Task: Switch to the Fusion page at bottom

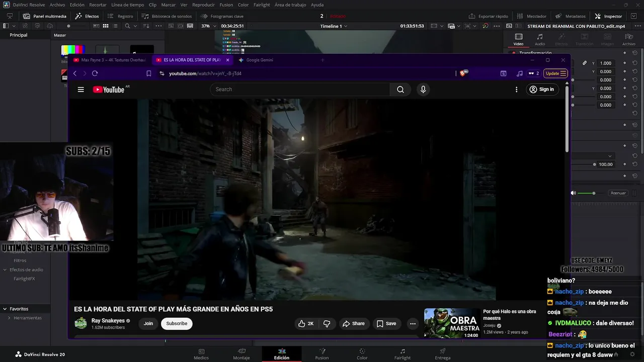Action: coord(322,354)
